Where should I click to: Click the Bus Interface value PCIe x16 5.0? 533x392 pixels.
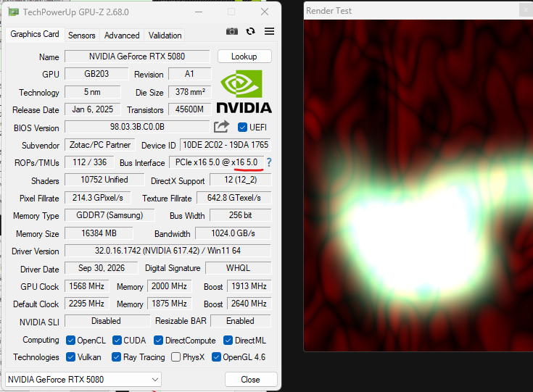pyautogui.click(x=217, y=162)
